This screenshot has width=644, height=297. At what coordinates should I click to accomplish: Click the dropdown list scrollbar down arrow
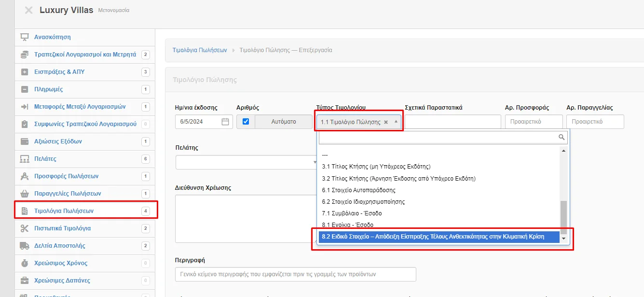563,239
